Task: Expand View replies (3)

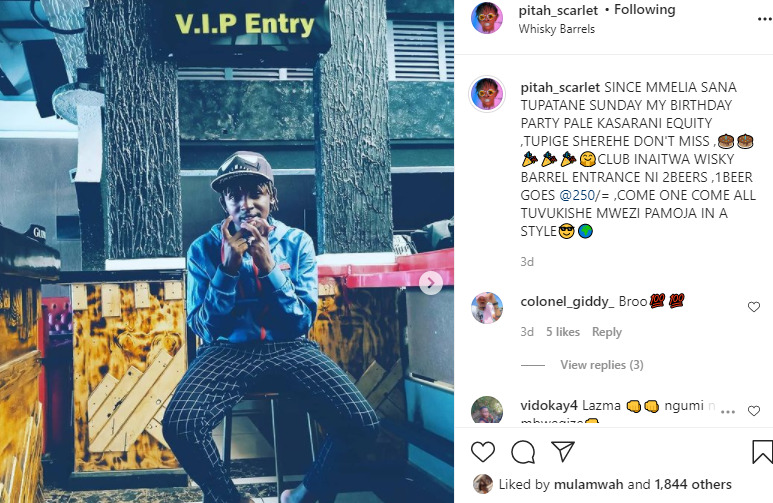Action: click(601, 365)
